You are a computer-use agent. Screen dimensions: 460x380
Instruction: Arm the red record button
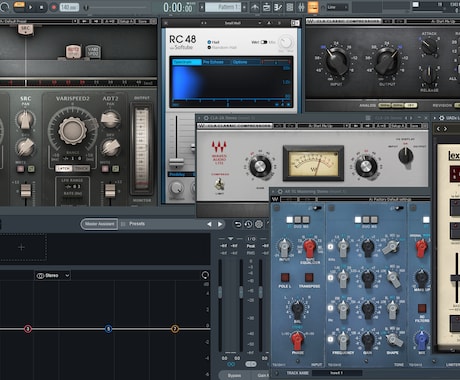click(54, 7)
